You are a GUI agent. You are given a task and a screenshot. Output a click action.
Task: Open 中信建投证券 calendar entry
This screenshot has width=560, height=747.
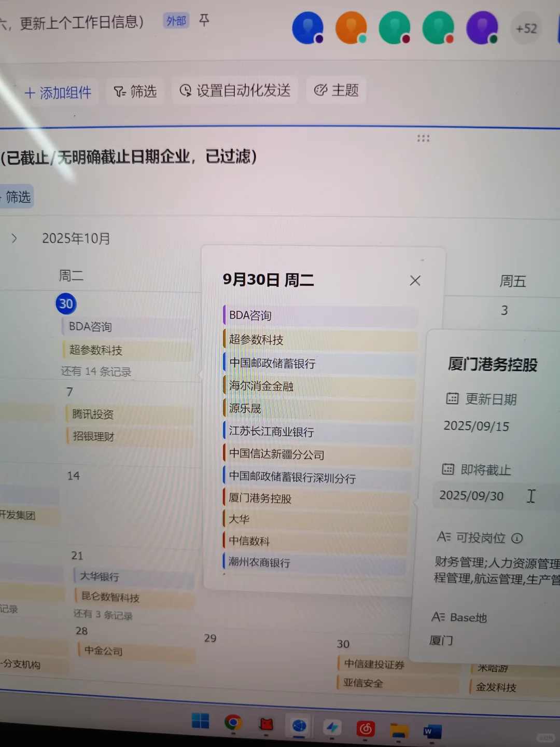(x=398, y=664)
